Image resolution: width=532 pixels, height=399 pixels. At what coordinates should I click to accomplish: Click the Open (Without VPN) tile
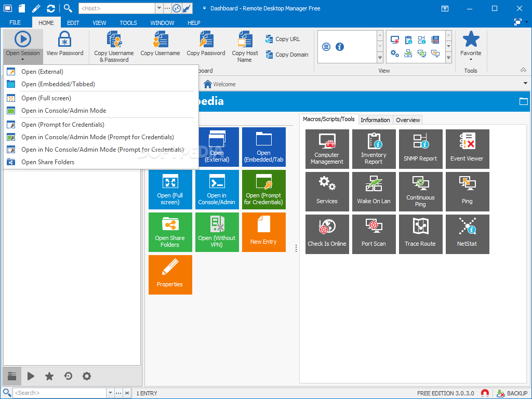(x=217, y=232)
